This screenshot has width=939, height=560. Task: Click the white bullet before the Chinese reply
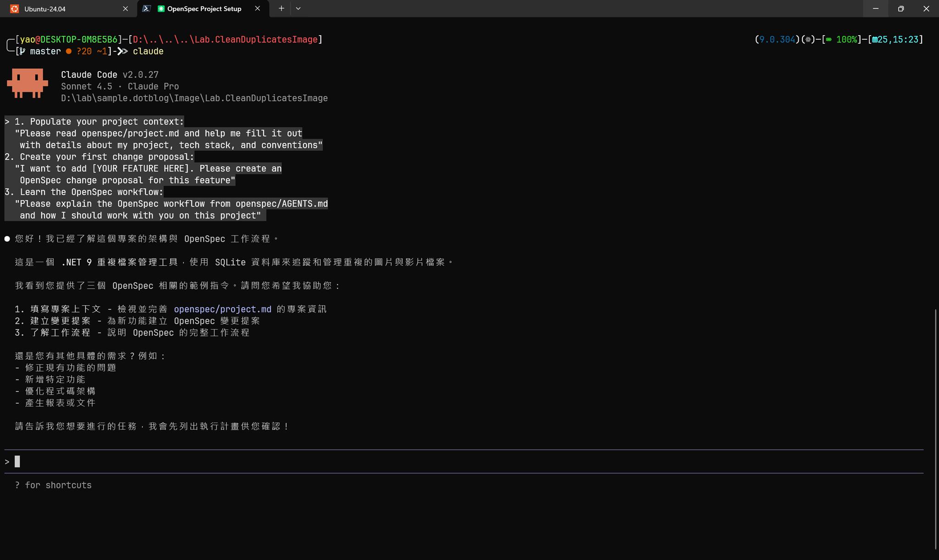click(7, 239)
